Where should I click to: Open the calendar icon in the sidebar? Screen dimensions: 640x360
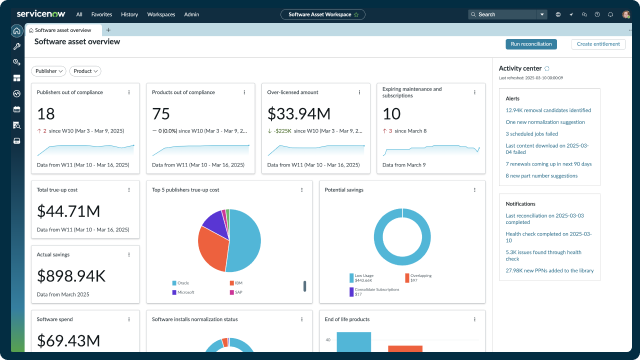point(17,109)
